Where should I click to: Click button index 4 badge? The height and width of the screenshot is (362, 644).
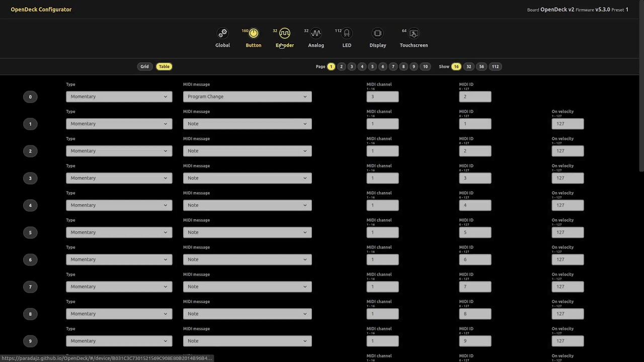[30, 206]
